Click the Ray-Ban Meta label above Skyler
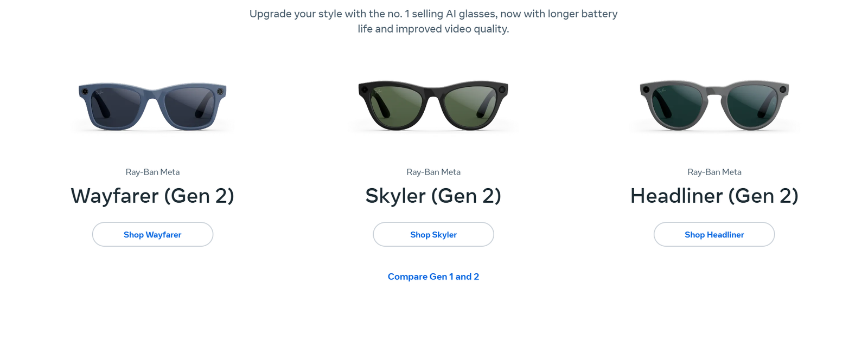 click(x=433, y=172)
